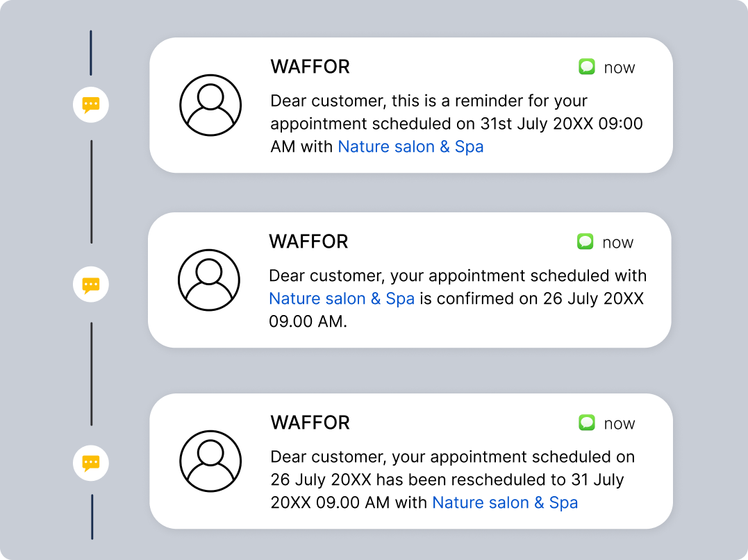Click the avatar icon in the confirmation notification
The height and width of the screenshot is (560, 748).
(209, 280)
